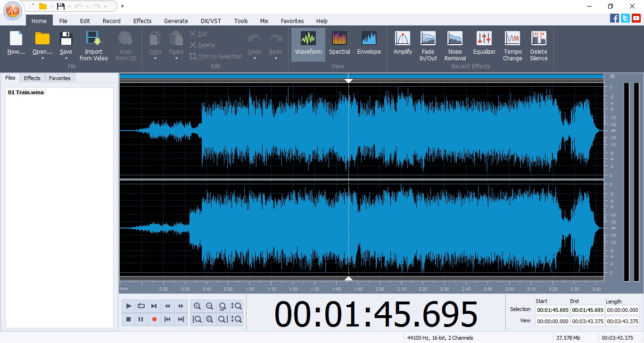Fast forward the audio
644x343 pixels.
click(181, 306)
